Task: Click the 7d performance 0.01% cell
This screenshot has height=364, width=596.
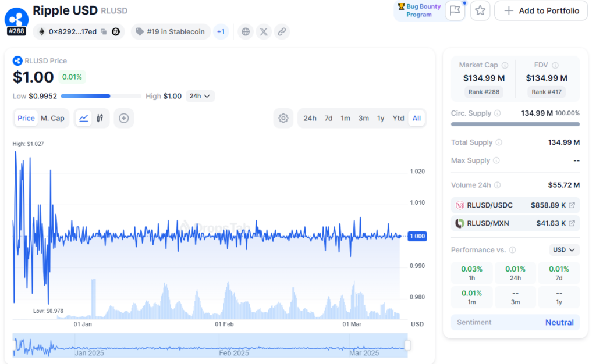Action: pos(559,273)
